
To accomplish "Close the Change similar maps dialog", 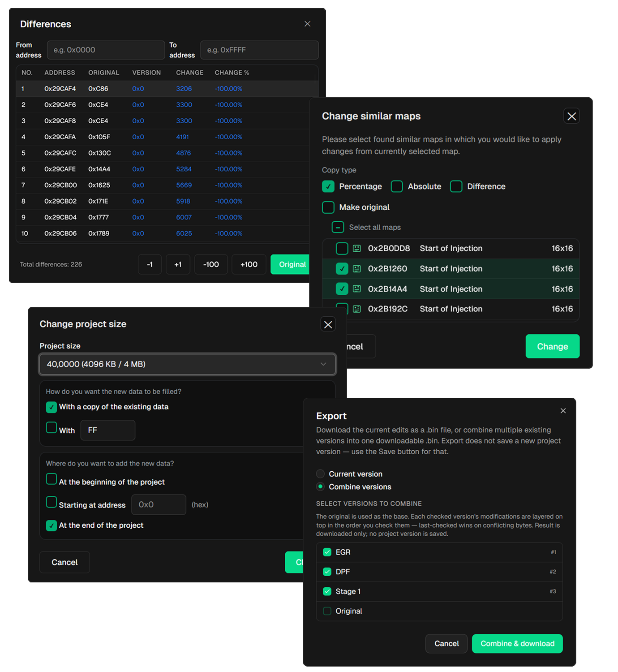I will 571,116.
